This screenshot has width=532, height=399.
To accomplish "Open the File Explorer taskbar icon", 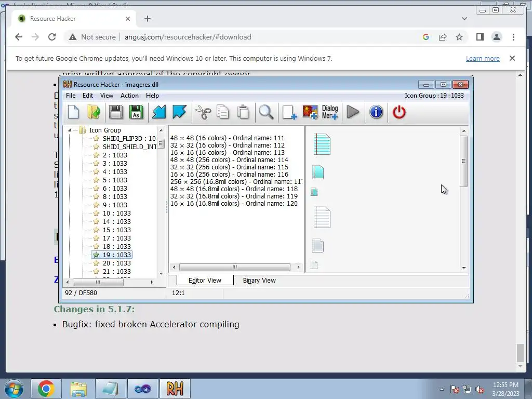I will coord(78,389).
